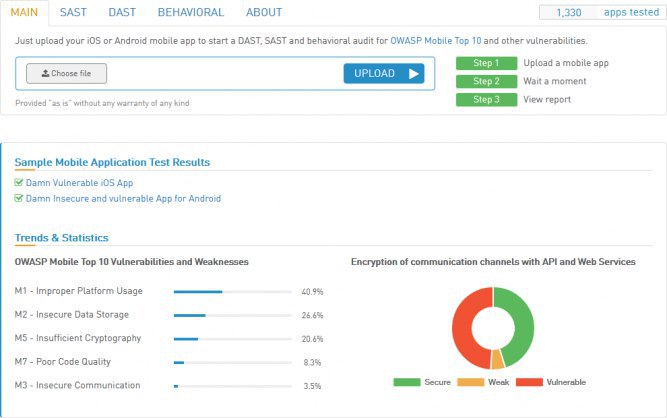
Task: Click the Trends & Statistics heading
Action: (62, 238)
